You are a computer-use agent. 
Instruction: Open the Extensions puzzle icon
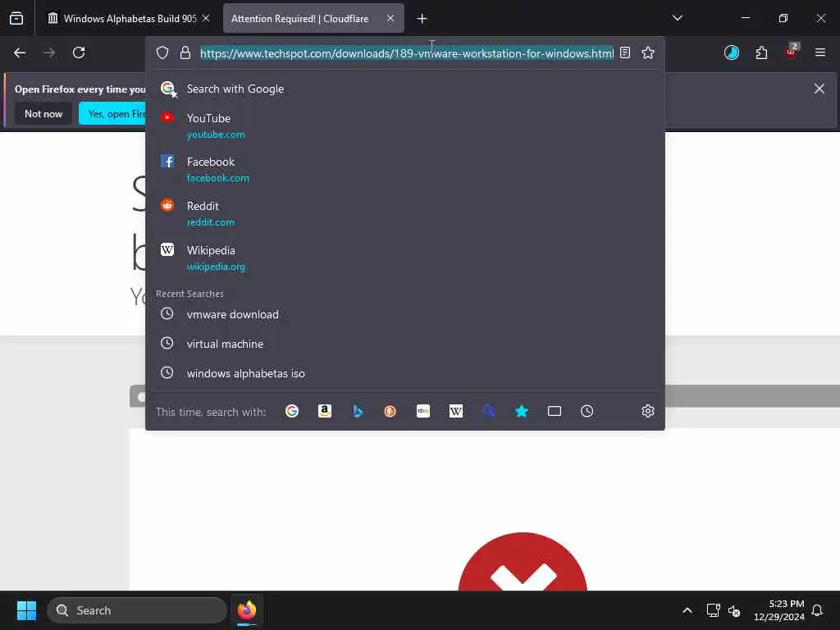761,52
